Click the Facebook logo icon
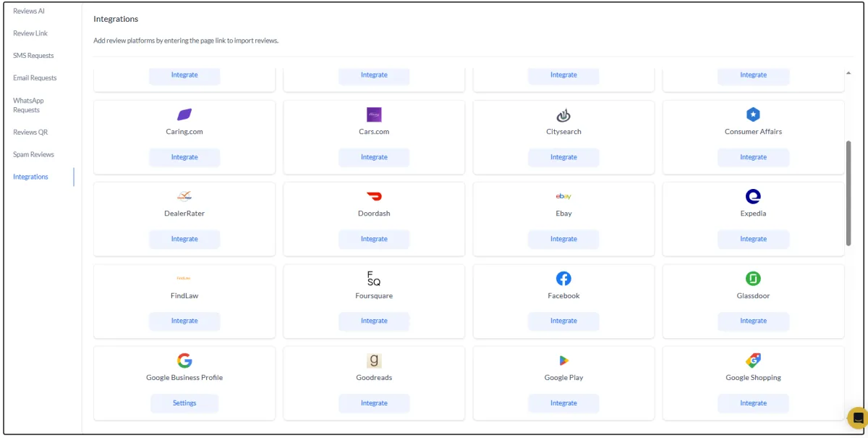 tap(563, 278)
